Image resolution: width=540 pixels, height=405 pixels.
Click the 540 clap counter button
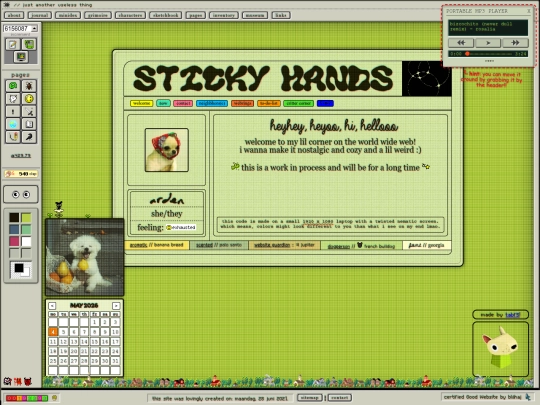21,174
